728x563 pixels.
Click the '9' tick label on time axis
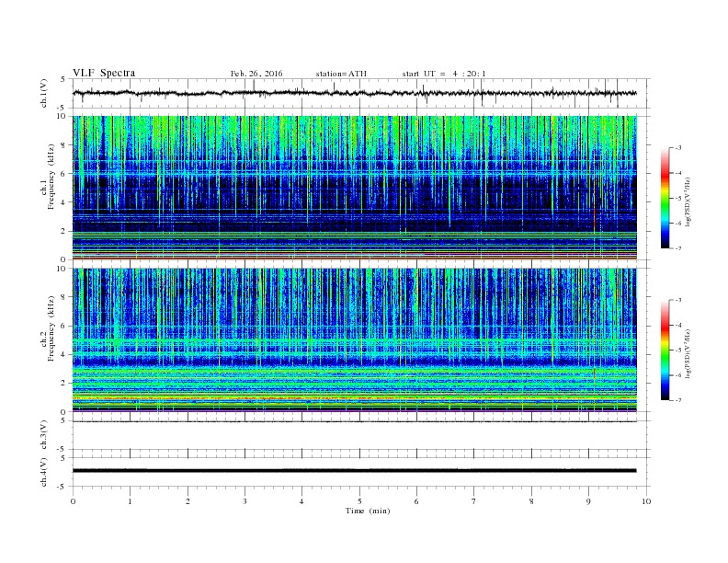(x=588, y=501)
